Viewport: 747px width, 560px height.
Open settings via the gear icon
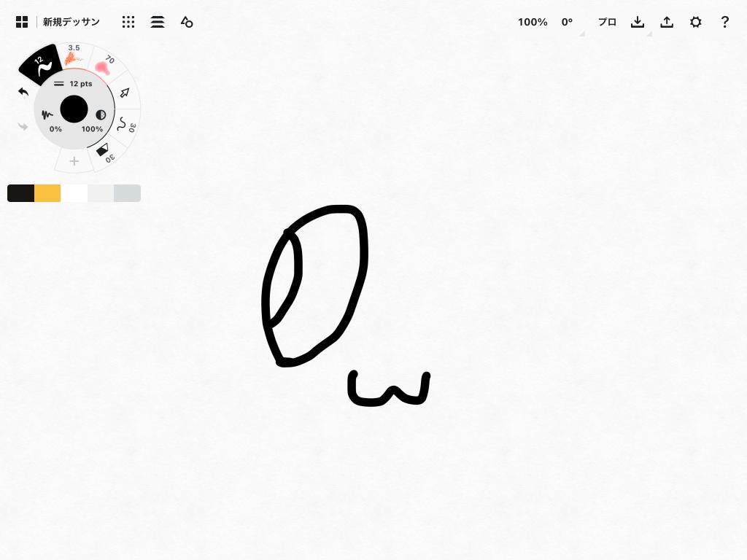click(x=696, y=23)
